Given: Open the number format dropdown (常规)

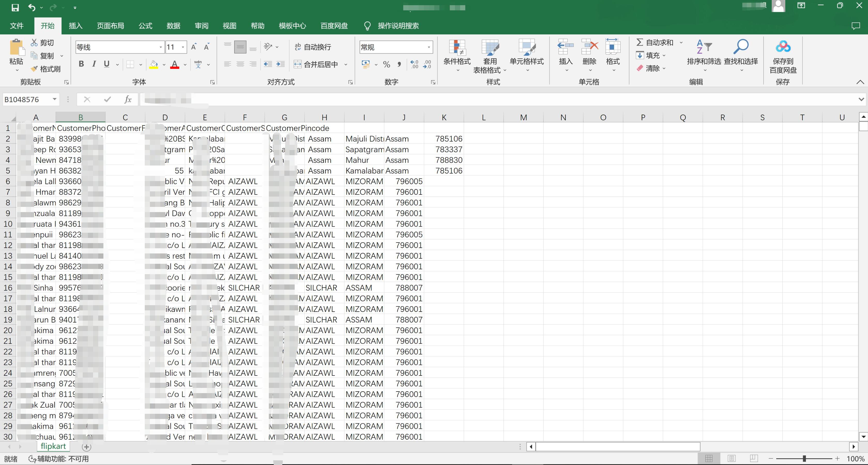Looking at the screenshot, I should coord(429,47).
